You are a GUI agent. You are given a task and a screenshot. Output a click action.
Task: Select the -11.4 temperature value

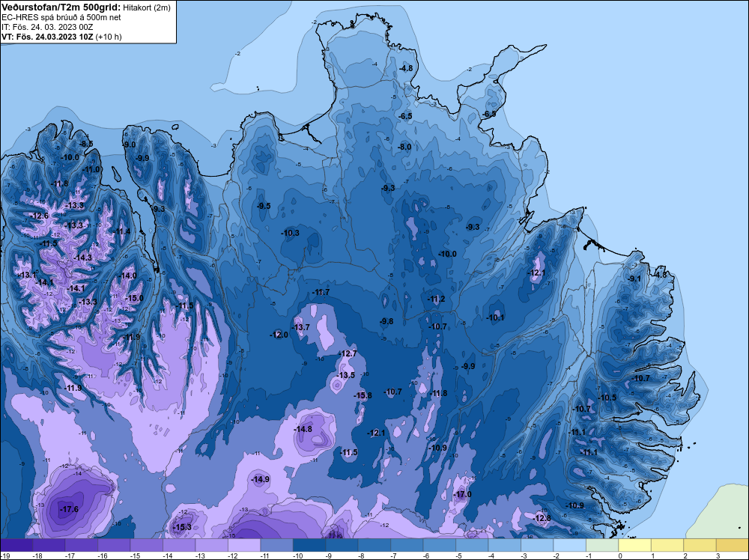pyautogui.click(x=121, y=231)
